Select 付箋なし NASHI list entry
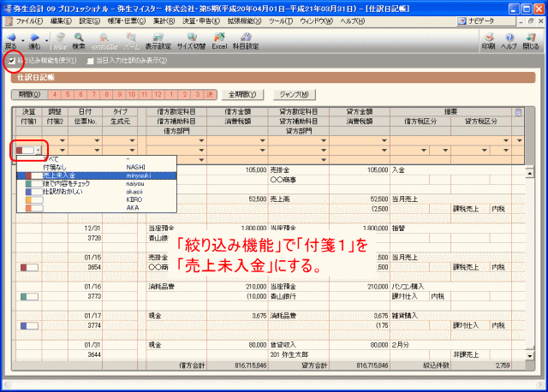 tap(97, 168)
